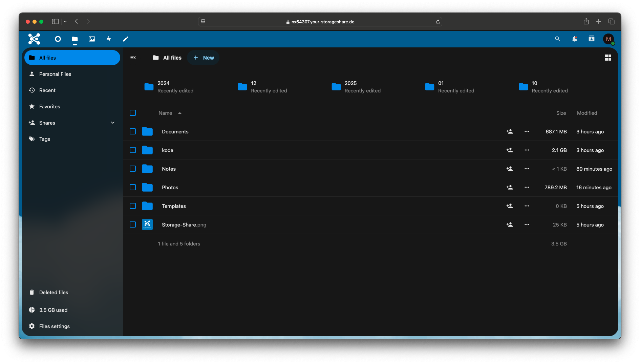
Task: Open Recent files view
Action: pos(72,90)
